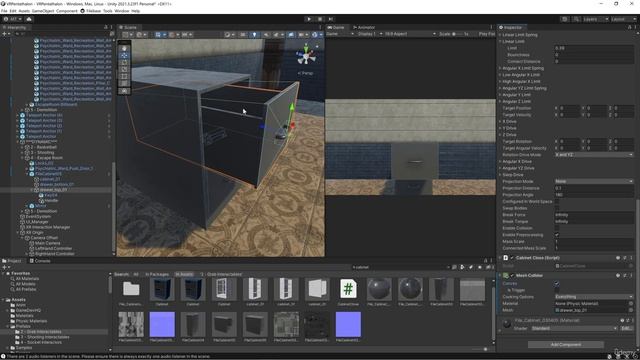Screen dimensions: 640x360
Task: Open Projection Mode dropdown
Action: tap(594, 181)
